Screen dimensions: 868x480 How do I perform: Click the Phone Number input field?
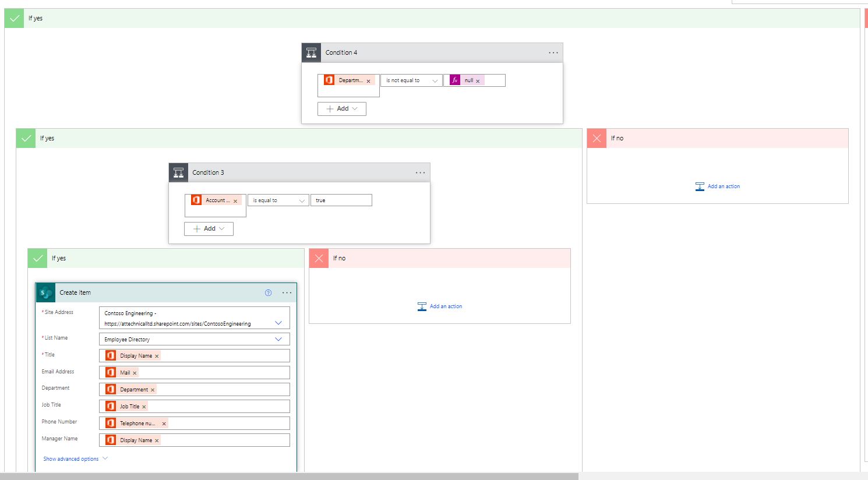195,423
